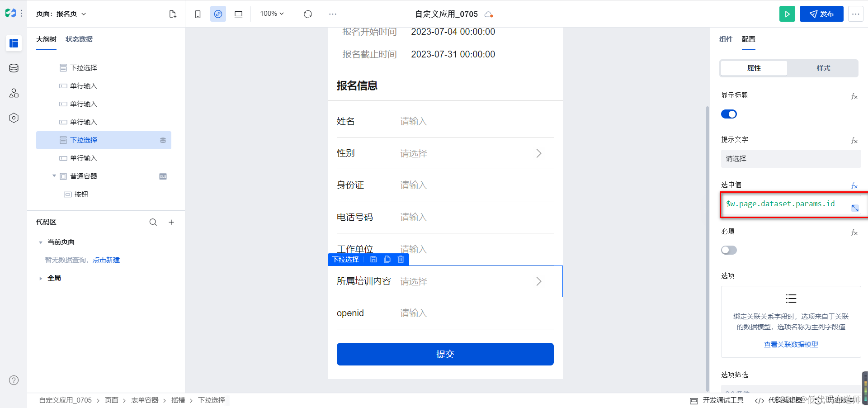Image resolution: width=868 pixels, height=408 pixels.
Task: Toggle the 必填 switch on
Action: [x=729, y=250]
